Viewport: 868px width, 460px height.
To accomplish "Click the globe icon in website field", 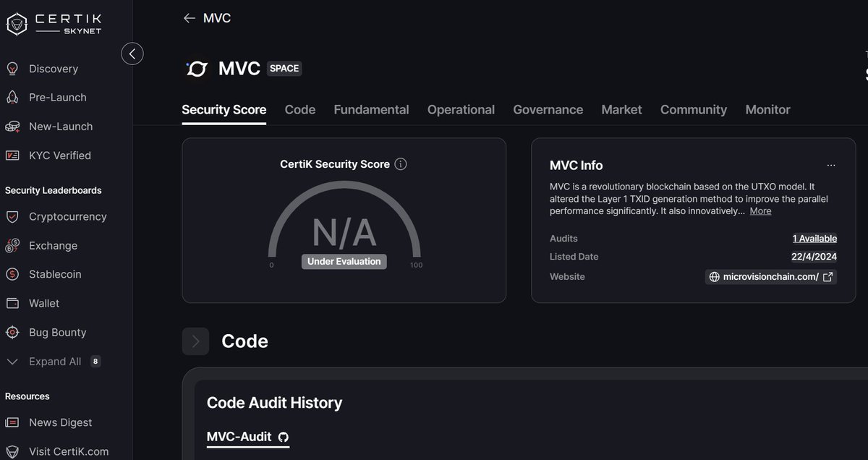I will point(715,277).
